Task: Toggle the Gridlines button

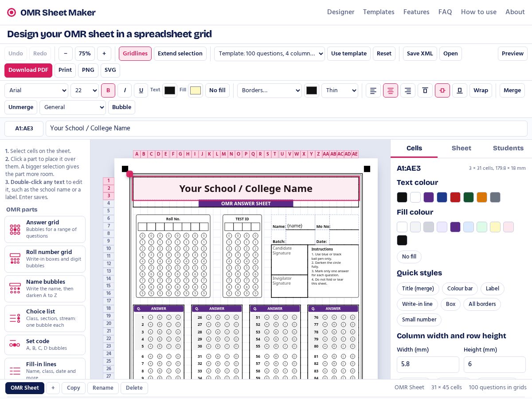Action: tap(135, 54)
